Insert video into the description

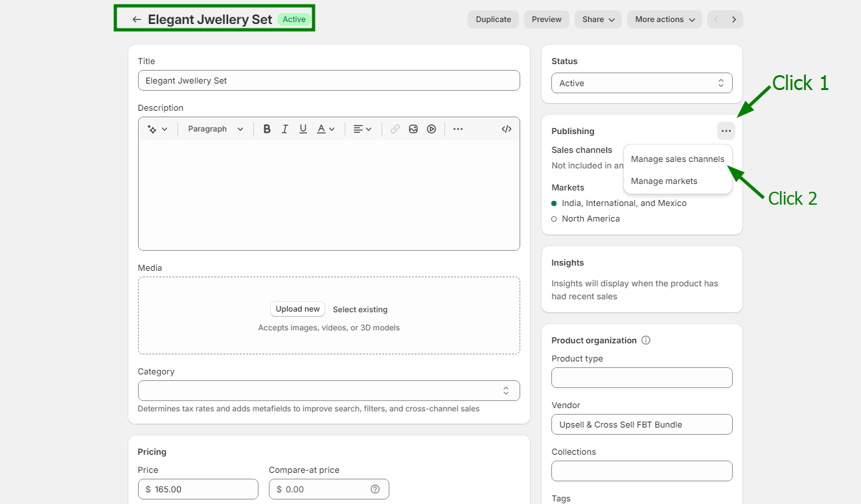pyautogui.click(x=431, y=129)
